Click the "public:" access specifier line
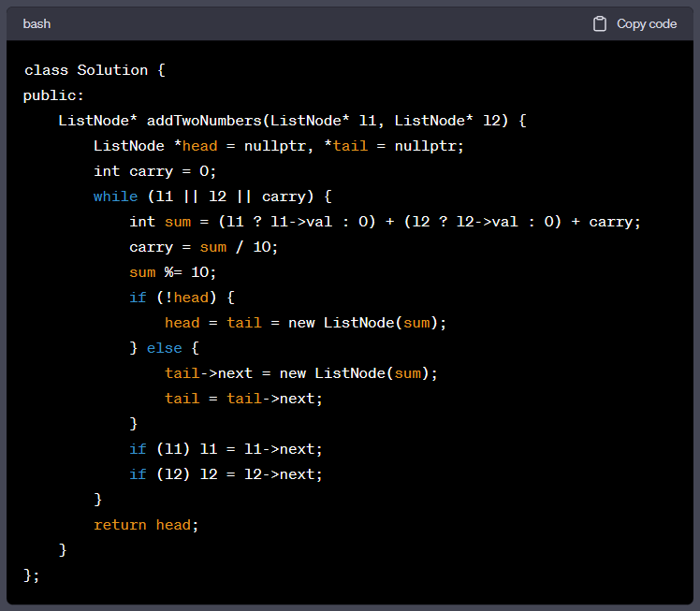 [x=53, y=95]
